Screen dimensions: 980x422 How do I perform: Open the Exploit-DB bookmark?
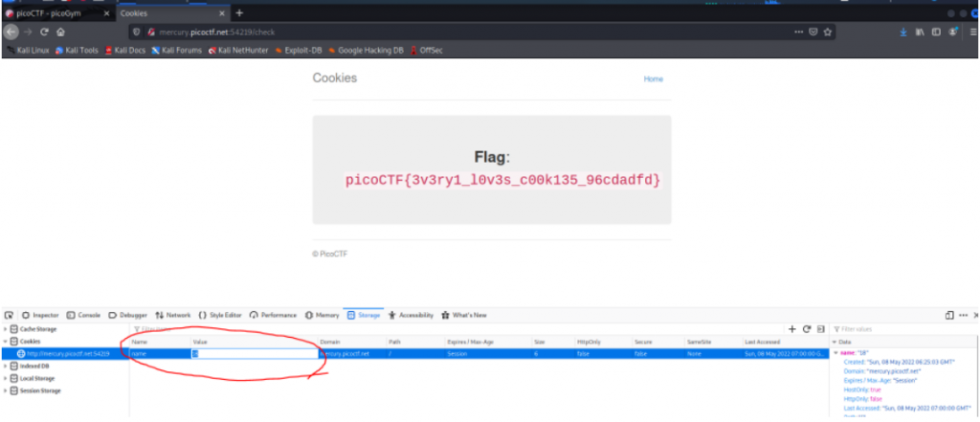pyautogui.click(x=299, y=50)
